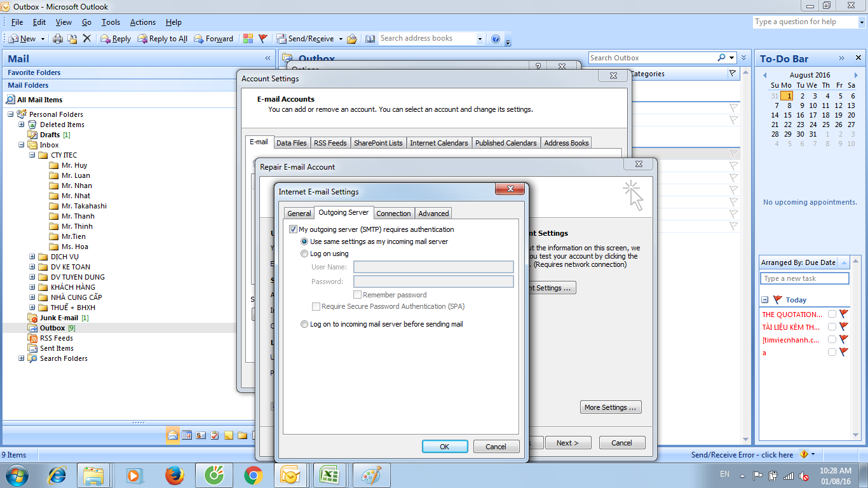Screen dimensions: 868x488
Task: Click the Delete icon on the toolbar
Action: pos(87,38)
